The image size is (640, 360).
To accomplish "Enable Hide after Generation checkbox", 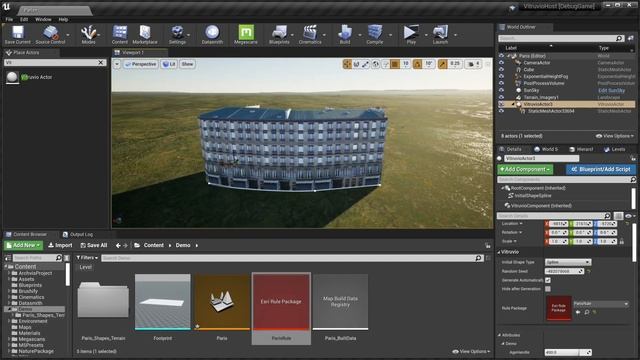I will 548,289.
